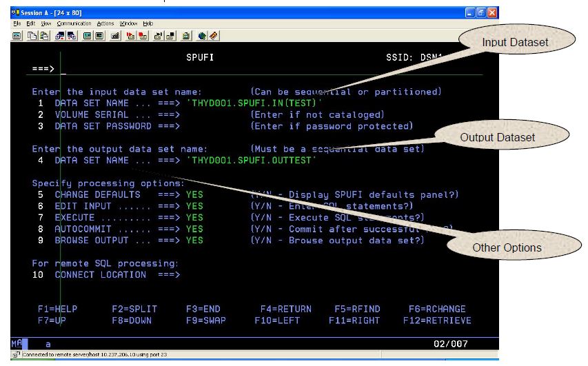
Task: Click the F9=SWAP function key text
Action: pos(206,321)
